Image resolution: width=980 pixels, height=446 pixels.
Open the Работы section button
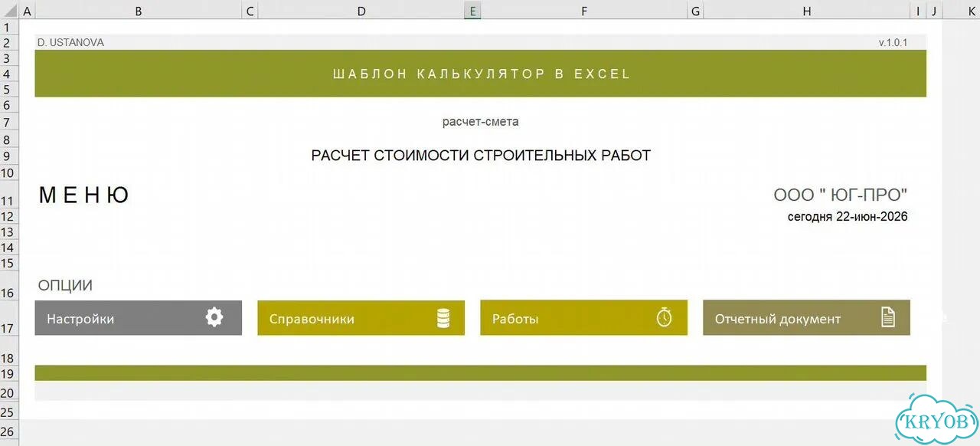pos(584,318)
